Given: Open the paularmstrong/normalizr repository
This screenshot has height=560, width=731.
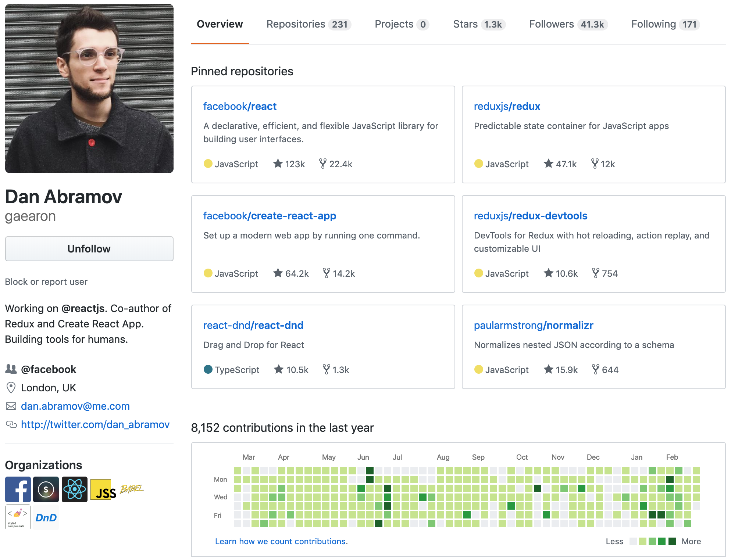Looking at the screenshot, I should pyautogui.click(x=533, y=325).
